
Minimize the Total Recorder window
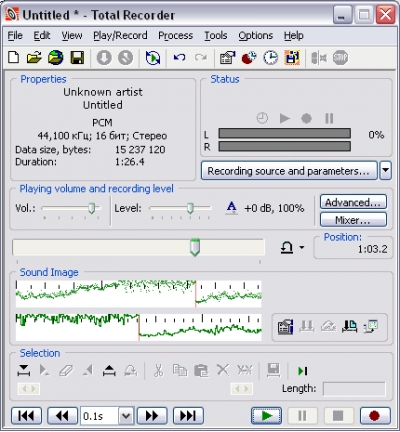(x=342, y=15)
